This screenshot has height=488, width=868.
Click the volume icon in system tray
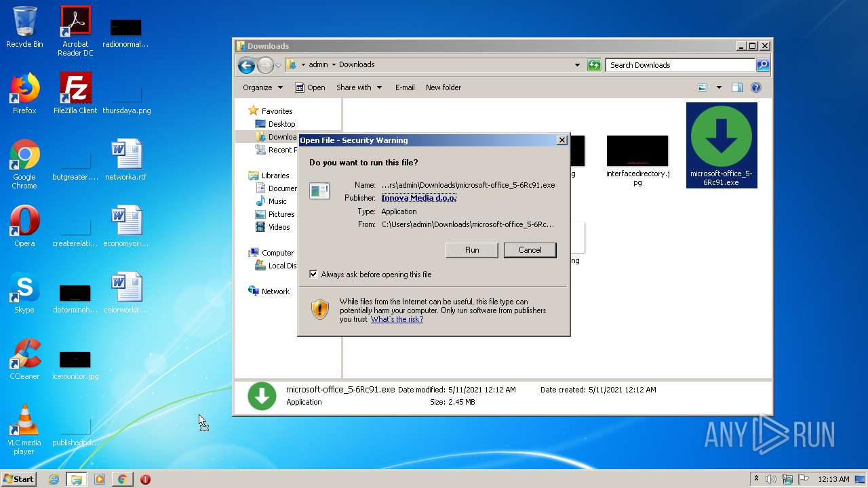tap(771, 479)
